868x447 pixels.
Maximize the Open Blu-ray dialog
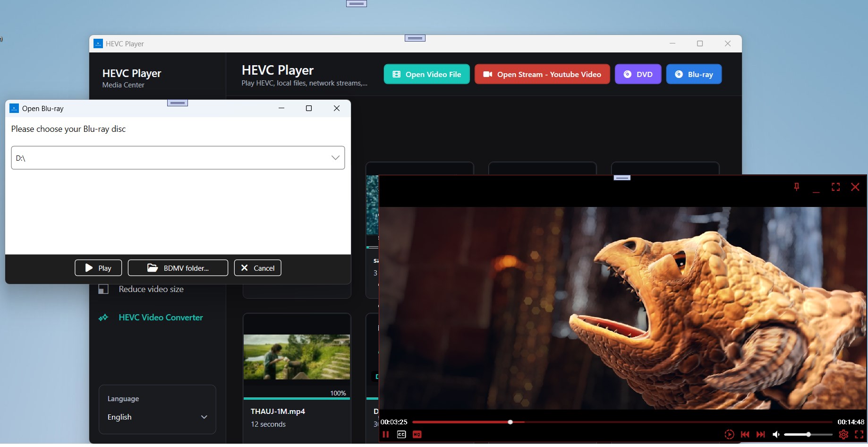pyautogui.click(x=309, y=108)
